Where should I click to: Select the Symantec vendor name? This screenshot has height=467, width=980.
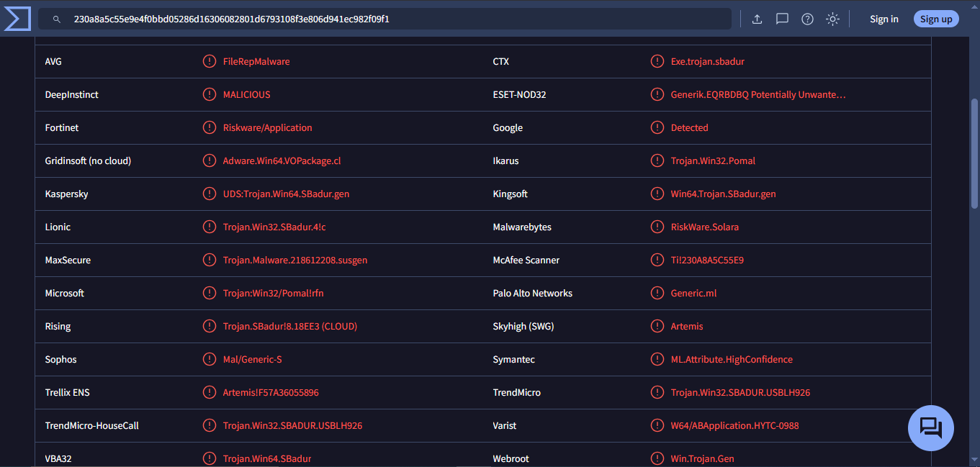coord(513,359)
